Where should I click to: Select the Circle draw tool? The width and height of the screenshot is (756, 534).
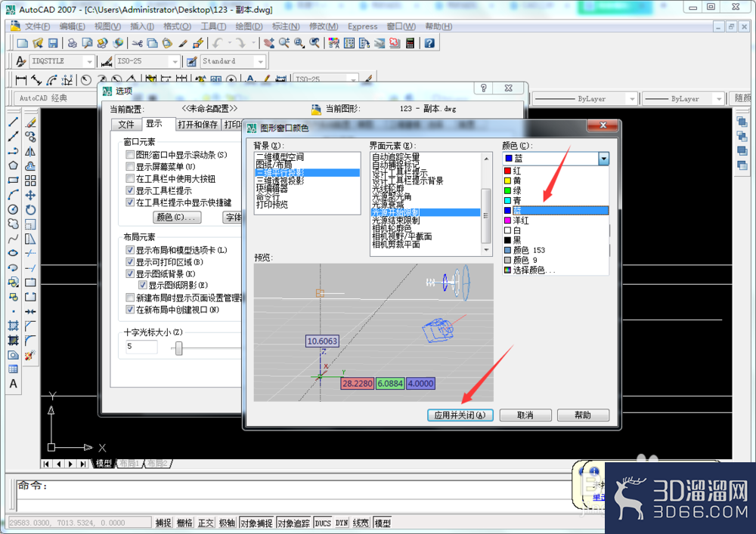pos(13,209)
